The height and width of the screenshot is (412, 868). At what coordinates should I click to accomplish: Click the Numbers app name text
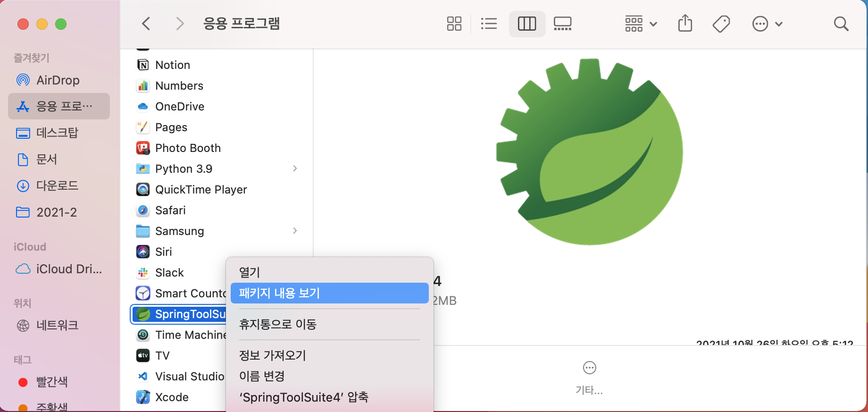point(179,86)
